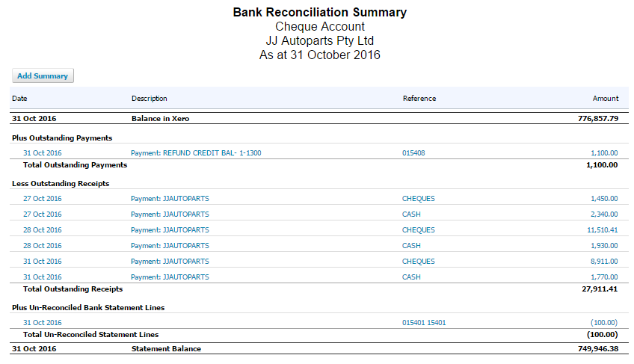Click reference number 015408
This screenshot has height=364, width=634.
(x=413, y=152)
